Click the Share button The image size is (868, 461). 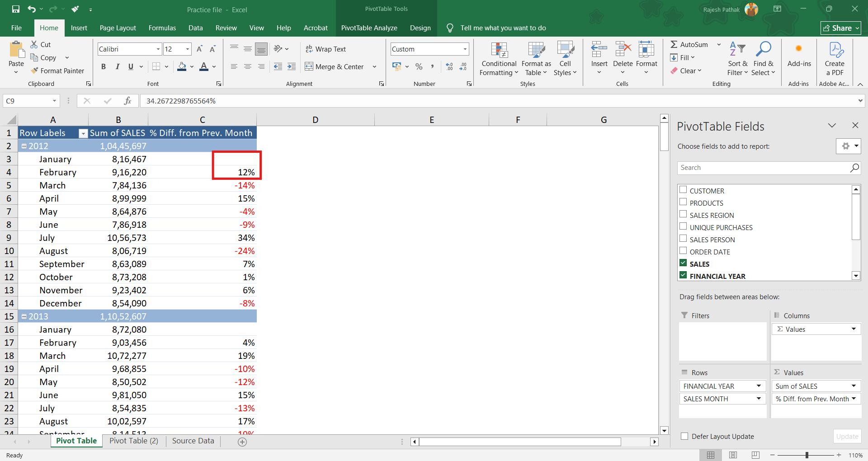point(840,28)
